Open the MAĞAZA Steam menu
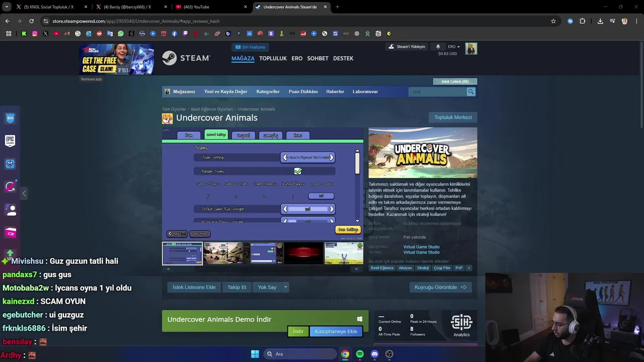Image resolution: width=644 pixels, height=362 pixels. 243,58
